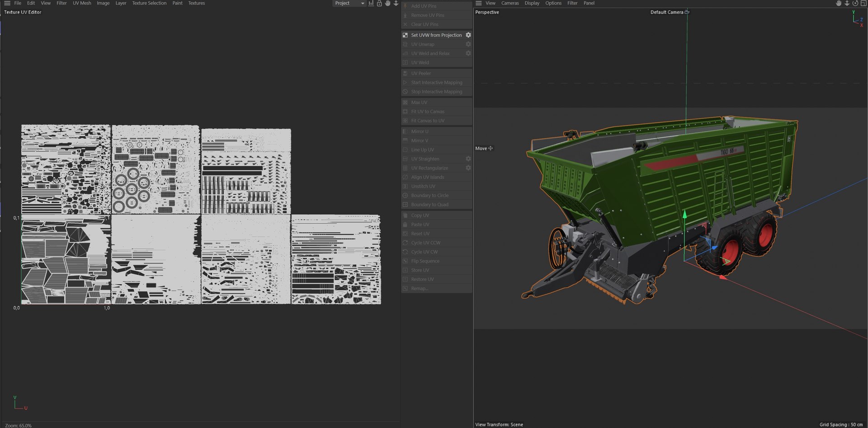Screen dimensions: 868x428
Task: Open the Cameras menu in viewport
Action: click(x=510, y=3)
